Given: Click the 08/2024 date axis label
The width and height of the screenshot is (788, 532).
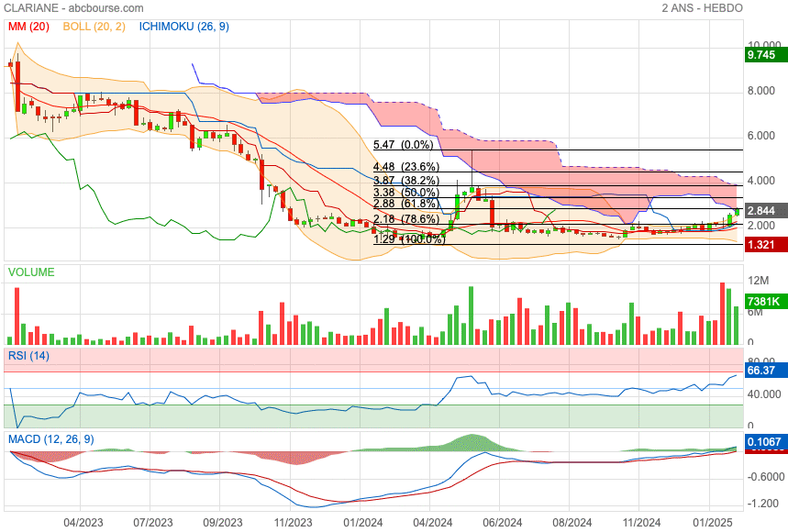Looking at the screenshot, I should [x=572, y=523].
